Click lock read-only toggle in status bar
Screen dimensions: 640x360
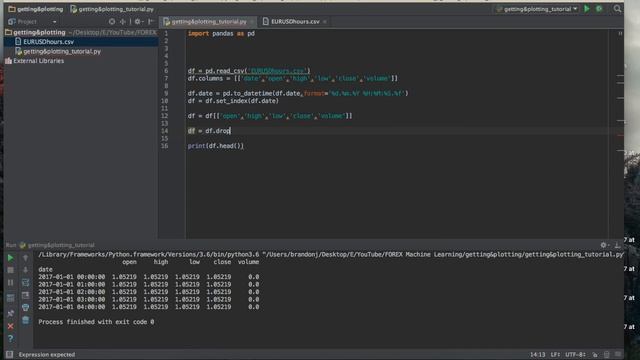tap(595, 354)
